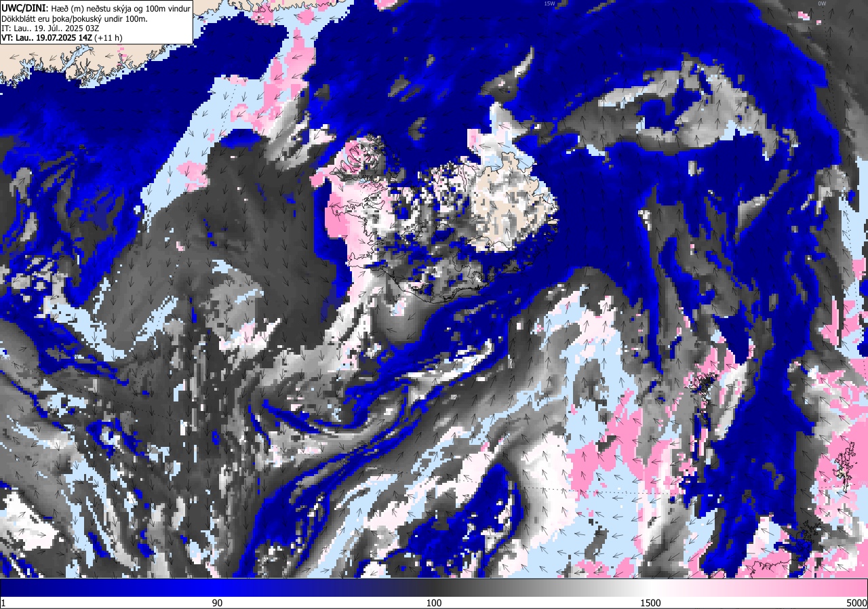Select the 'IT: Lau.. 19. Júl.. 2025 03Z' line
868x609 pixels.
pyautogui.click(x=51, y=28)
